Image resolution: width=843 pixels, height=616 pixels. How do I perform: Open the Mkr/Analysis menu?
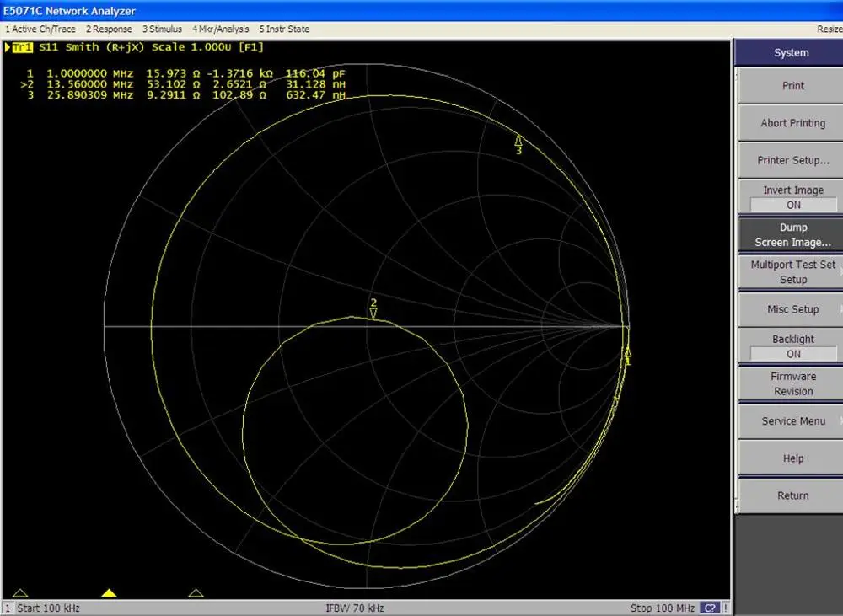point(220,29)
